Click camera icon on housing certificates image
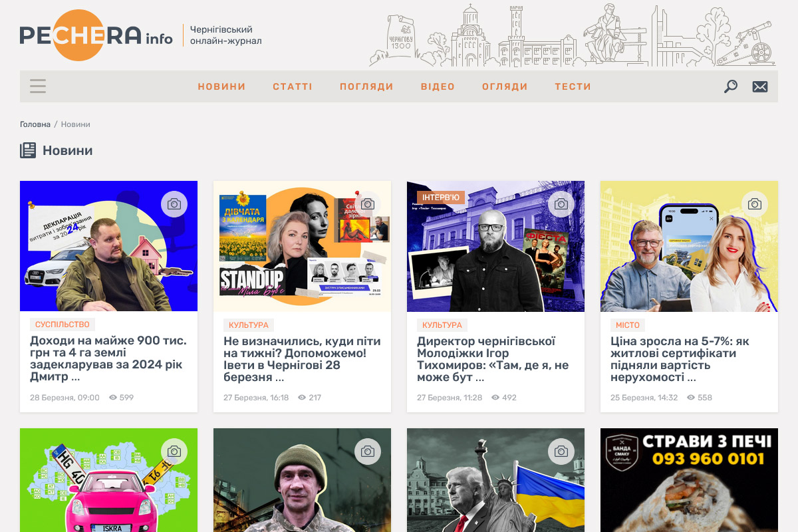798x532 pixels. pyautogui.click(x=755, y=204)
